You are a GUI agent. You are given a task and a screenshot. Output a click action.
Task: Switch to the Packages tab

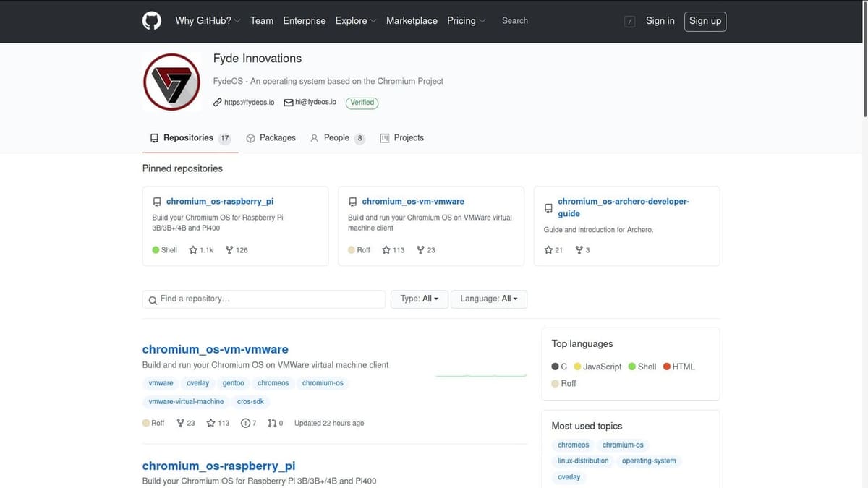tap(271, 137)
